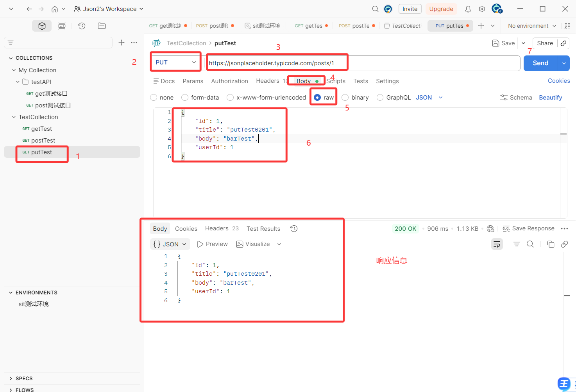Open the Test Results tab

(x=263, y=228)
